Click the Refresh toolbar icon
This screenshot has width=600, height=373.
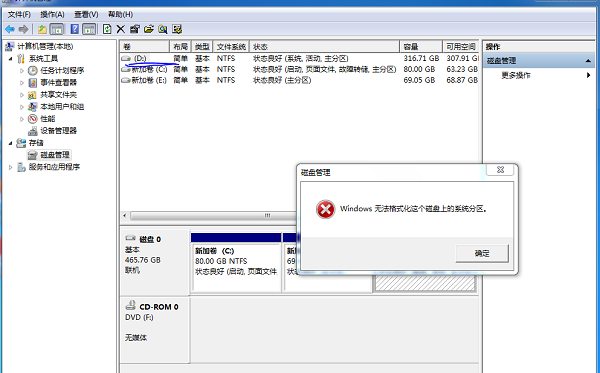click(107, 29)
